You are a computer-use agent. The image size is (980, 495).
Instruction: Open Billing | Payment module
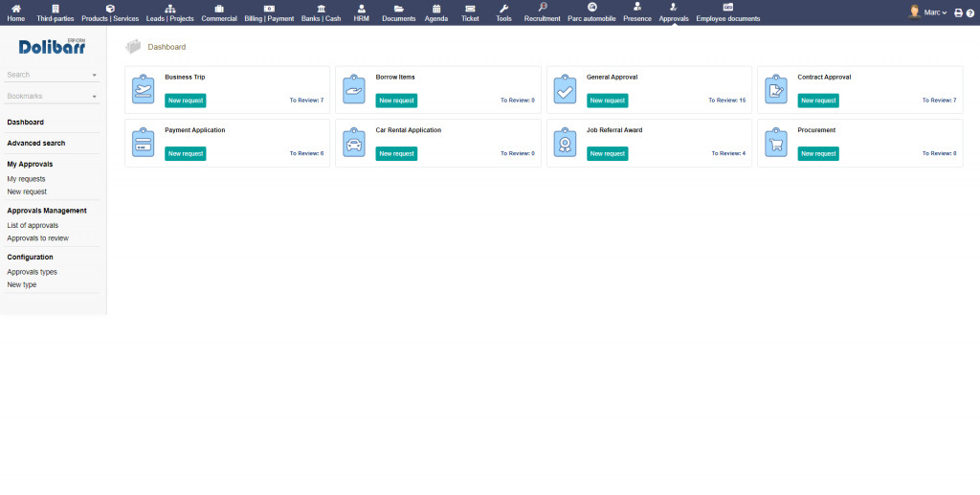point(269,12)
